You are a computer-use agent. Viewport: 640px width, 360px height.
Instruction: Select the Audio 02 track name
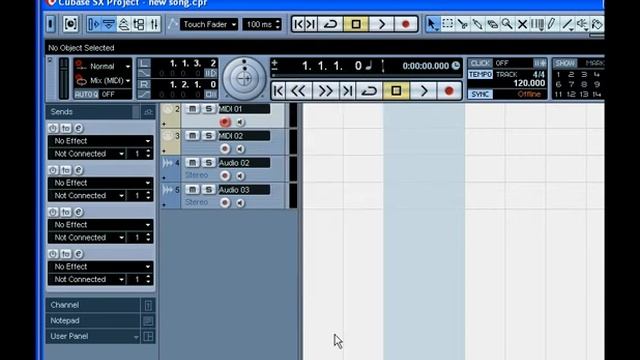click(244, 163)
